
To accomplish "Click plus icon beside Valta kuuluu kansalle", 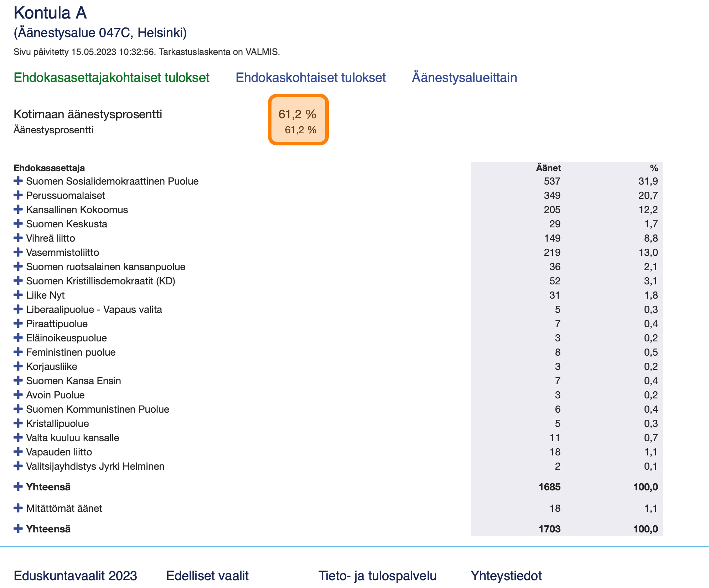I will (x=18, y=438).
